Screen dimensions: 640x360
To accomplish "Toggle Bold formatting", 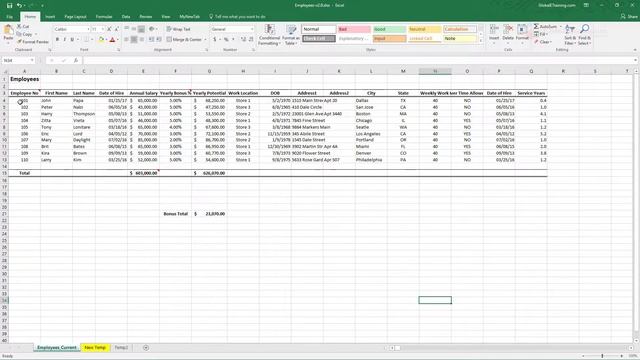I will point(58,40).
